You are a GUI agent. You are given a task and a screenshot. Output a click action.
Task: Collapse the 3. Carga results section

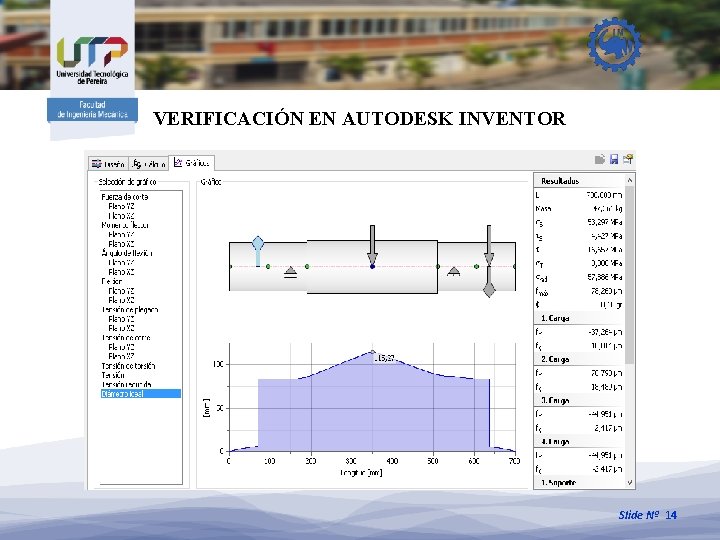(x=579, y=400)
